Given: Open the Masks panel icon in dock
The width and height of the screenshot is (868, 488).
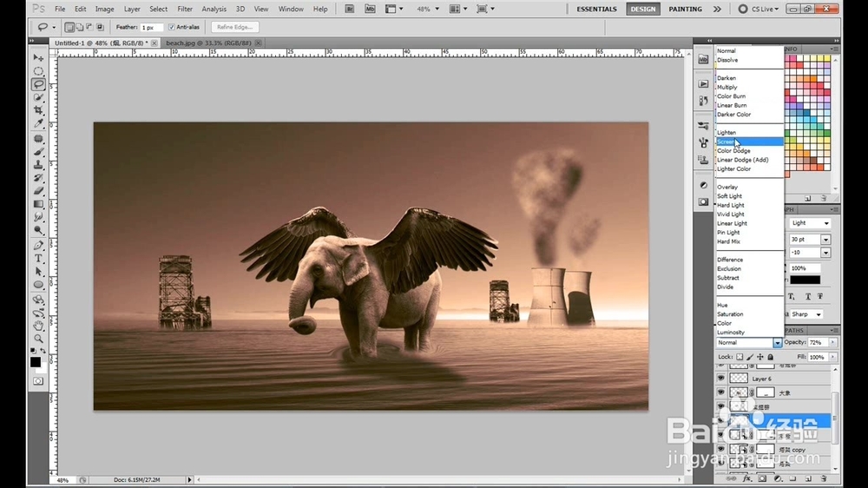Looking at the screenshot, I should (x=703, y=202).
